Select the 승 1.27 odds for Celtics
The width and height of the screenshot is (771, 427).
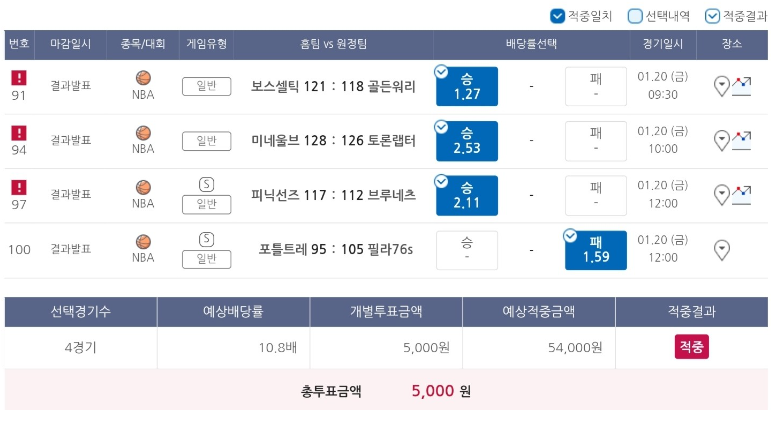pos(467,87)
